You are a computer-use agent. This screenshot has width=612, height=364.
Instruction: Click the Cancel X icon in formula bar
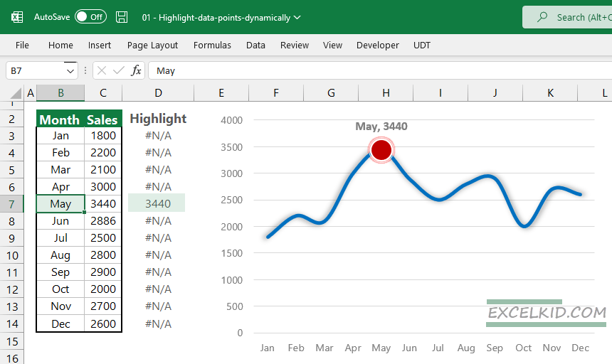(x=102, y=70)
